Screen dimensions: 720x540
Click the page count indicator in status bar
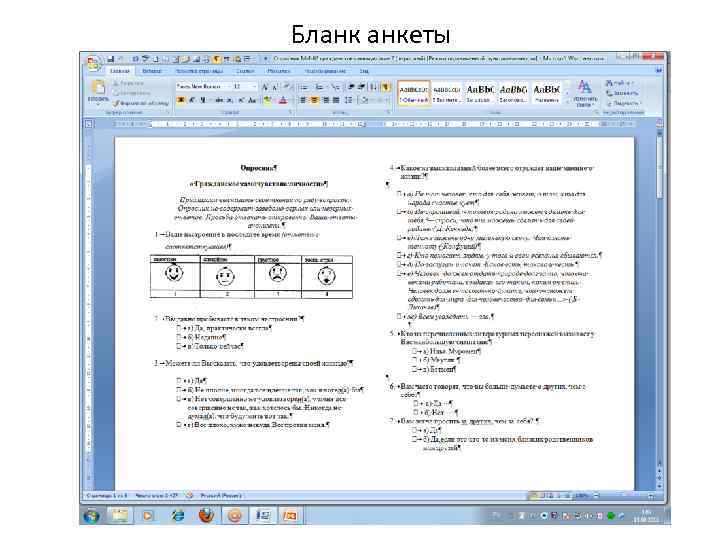click(106, 496)
